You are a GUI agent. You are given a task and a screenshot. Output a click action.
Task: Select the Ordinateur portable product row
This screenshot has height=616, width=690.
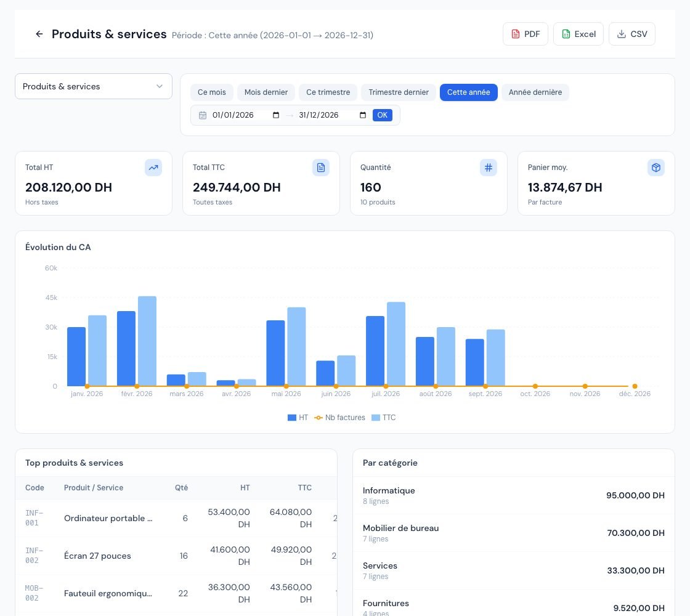(x=176, y=518)
